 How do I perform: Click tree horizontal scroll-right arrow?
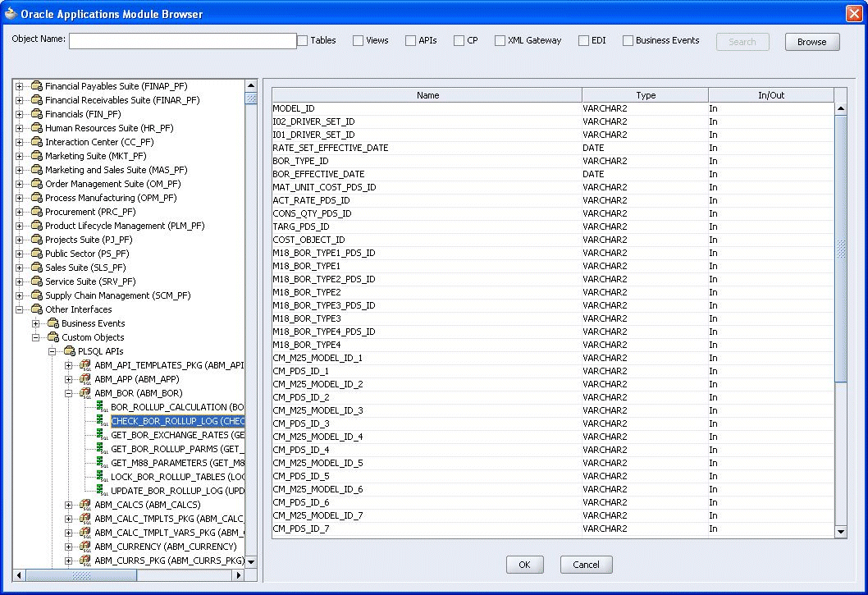pyautogui.click(x=239, y=575)
